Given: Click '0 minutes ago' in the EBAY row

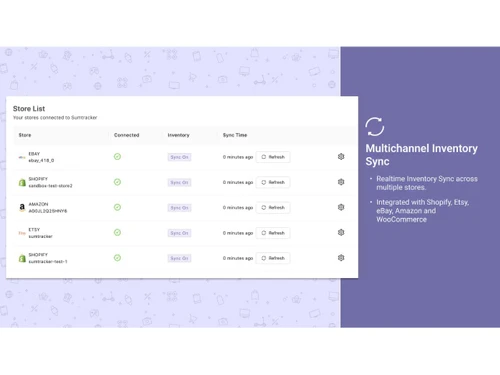Looking at the screenshot, I should 238,157.
